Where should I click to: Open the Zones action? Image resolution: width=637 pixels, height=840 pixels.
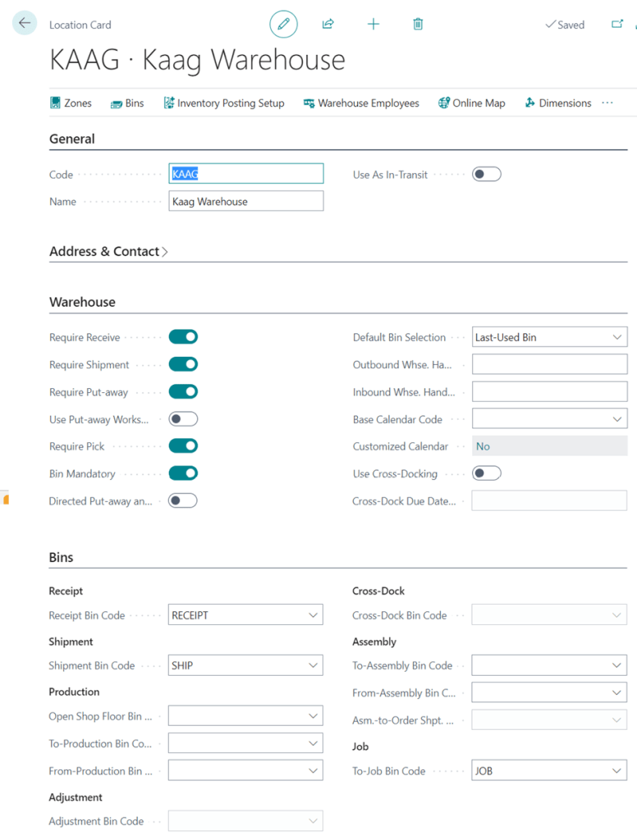[71, 103]
